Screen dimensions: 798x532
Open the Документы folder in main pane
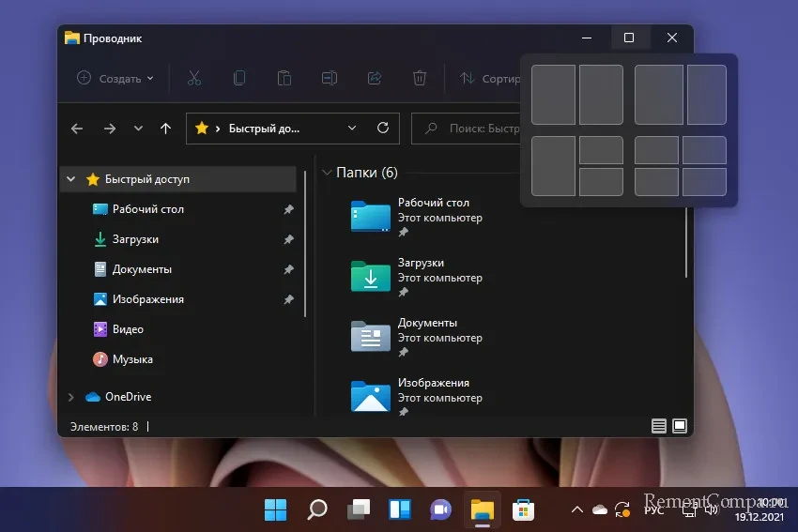[371, 335]
